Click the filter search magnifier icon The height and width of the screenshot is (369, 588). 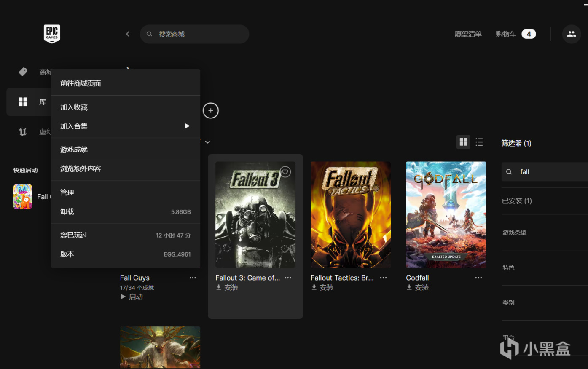tap(509, 172)
